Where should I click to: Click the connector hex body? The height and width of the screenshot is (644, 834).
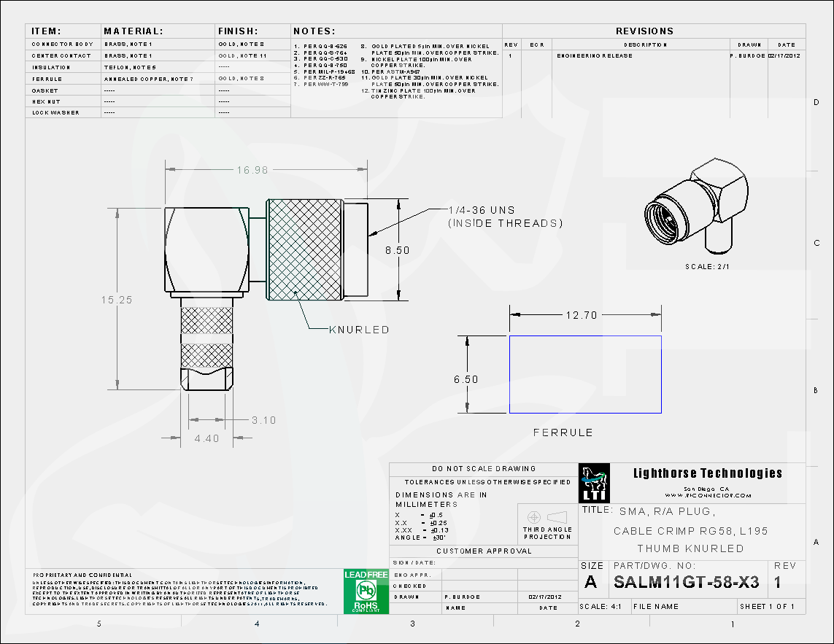coord(206,250)
